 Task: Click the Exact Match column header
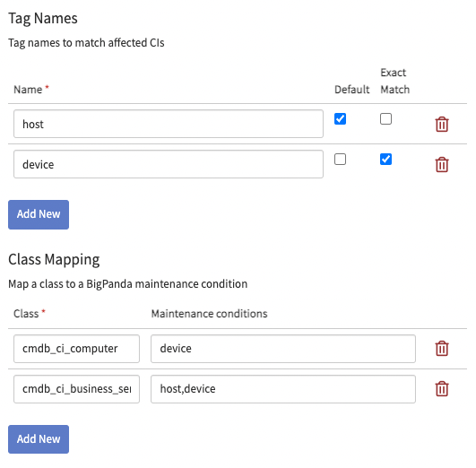[395, 81]
